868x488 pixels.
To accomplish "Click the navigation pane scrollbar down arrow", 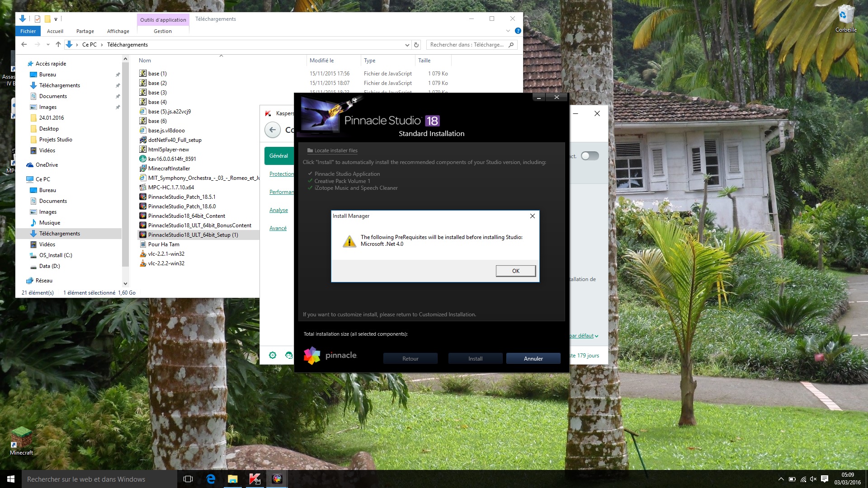I will click(x=125, y=283).
